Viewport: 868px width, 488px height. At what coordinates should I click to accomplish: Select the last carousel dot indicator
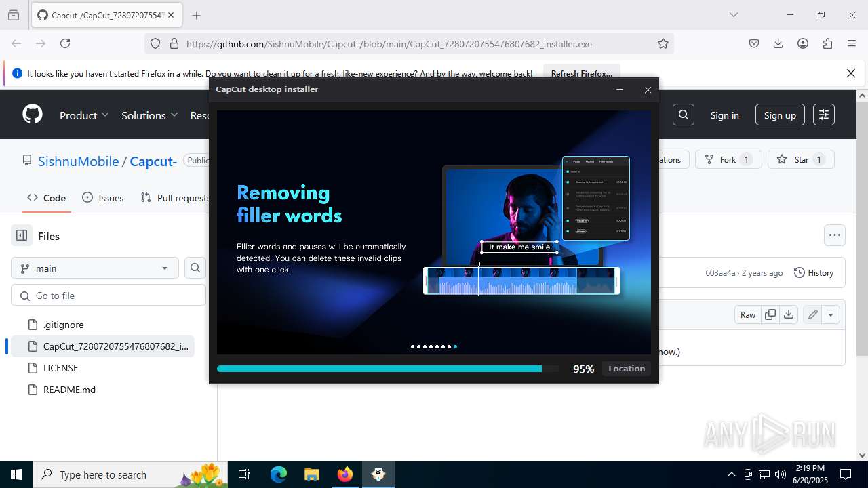pyautogui.click(x=455, y=346)
